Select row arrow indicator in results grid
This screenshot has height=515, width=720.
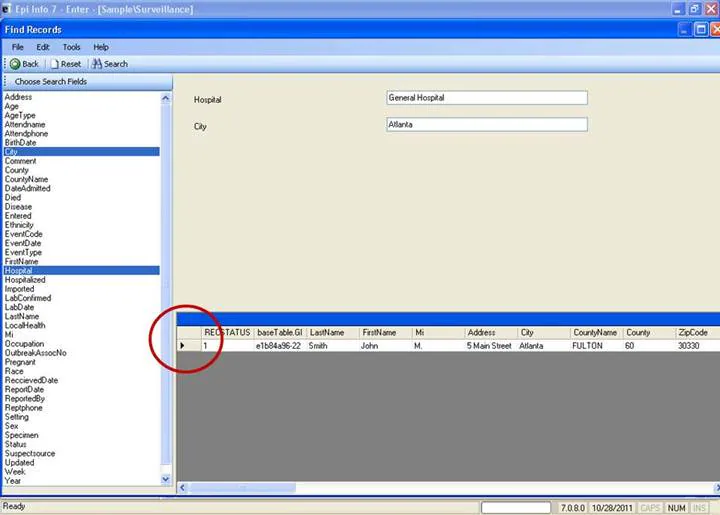(x=182, y=346)
